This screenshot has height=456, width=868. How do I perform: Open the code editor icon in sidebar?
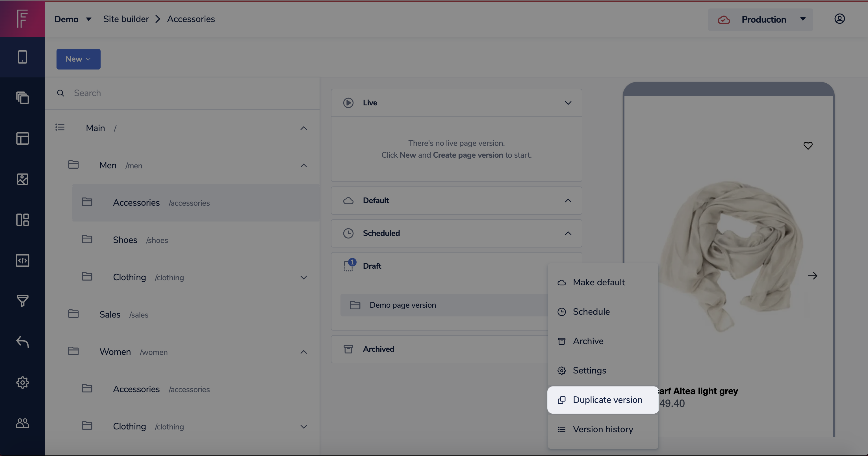point(22,260)
